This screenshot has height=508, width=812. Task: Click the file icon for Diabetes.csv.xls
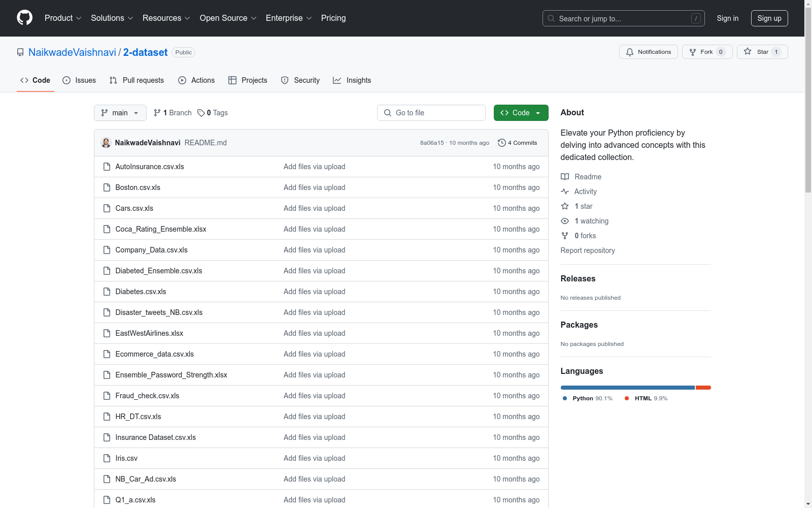(x=107, y=292)
